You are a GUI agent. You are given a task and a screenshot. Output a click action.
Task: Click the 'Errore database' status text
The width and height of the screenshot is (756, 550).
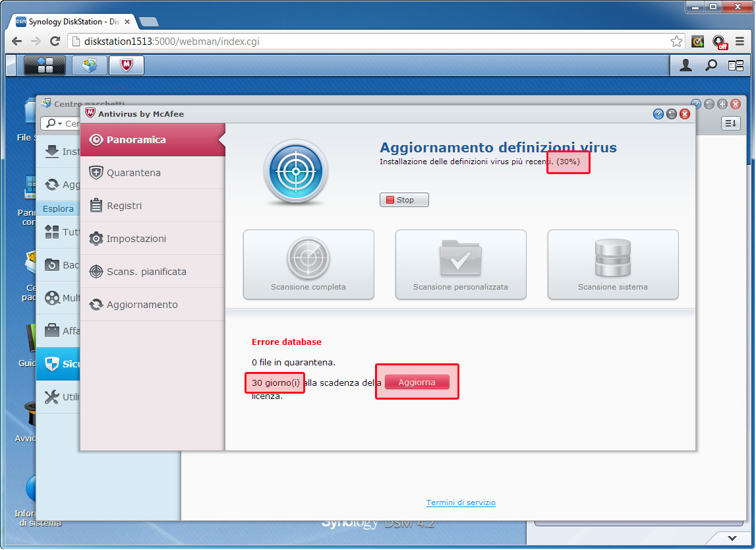287,342
